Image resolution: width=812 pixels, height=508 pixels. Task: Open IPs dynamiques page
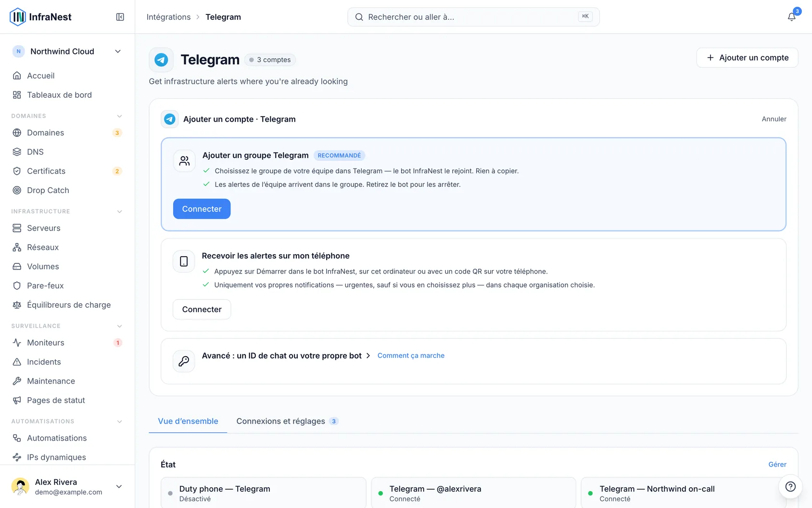67,457
